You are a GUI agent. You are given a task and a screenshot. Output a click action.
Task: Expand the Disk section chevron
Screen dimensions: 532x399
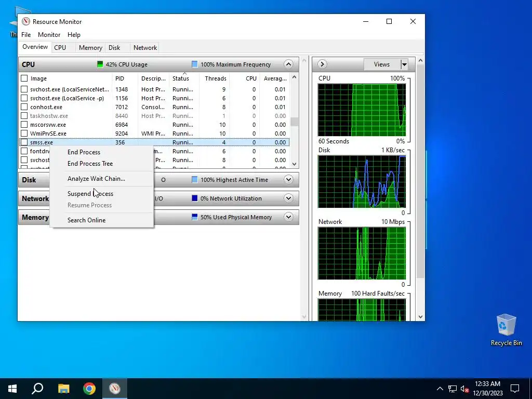click(288, 179)
